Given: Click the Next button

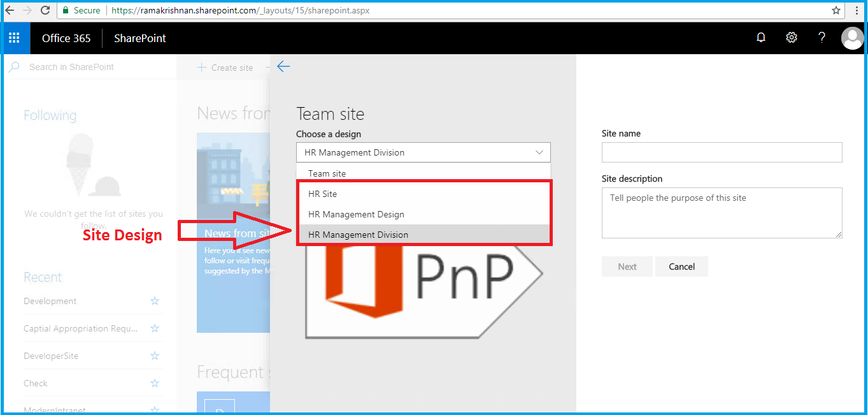Looking at the screenshot, I should pyautogui.click(x=627, y=266).
